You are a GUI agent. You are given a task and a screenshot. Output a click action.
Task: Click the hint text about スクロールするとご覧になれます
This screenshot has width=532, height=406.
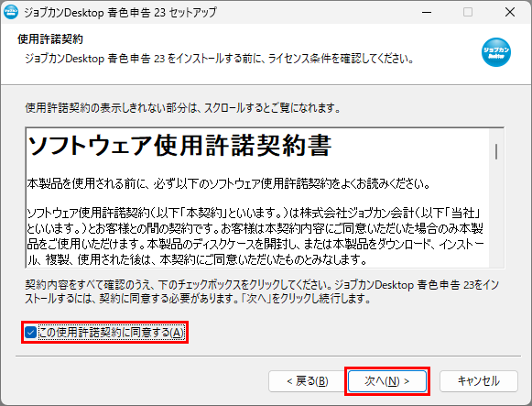pyautogui.click(x=183, y=108)
